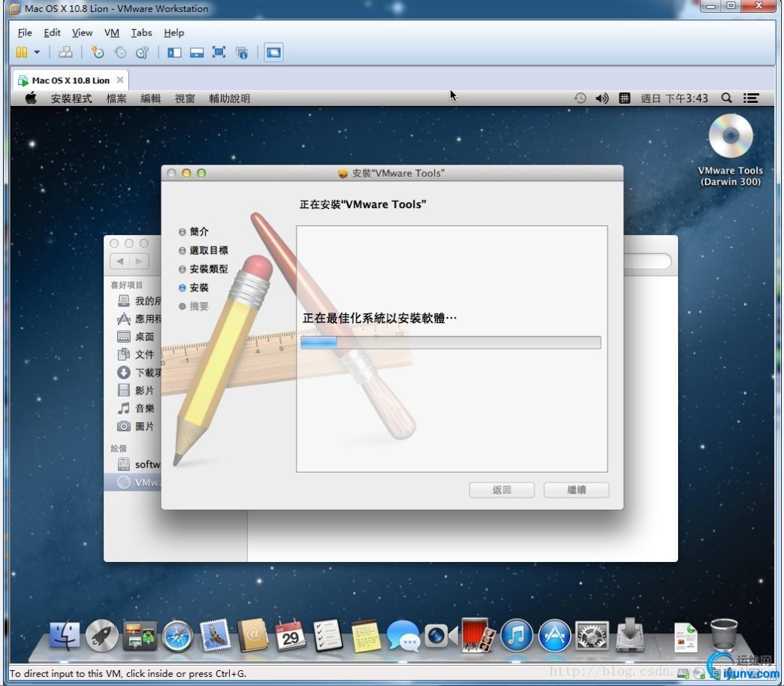The height and width of the screenshot is (686, 784).
Task: Open the Tabs menu
Action: (x=141, y=32)
